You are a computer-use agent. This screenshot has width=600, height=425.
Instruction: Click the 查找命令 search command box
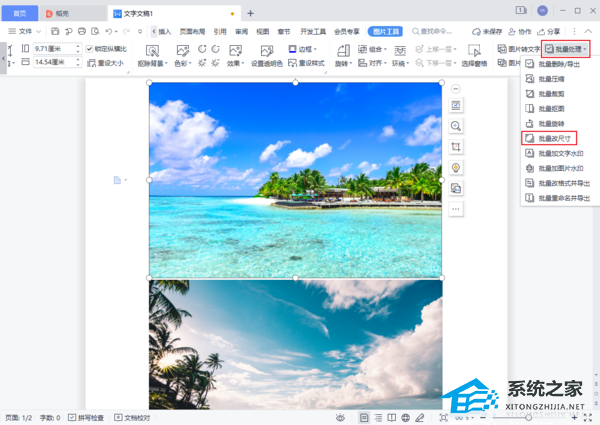pos(432,31)
